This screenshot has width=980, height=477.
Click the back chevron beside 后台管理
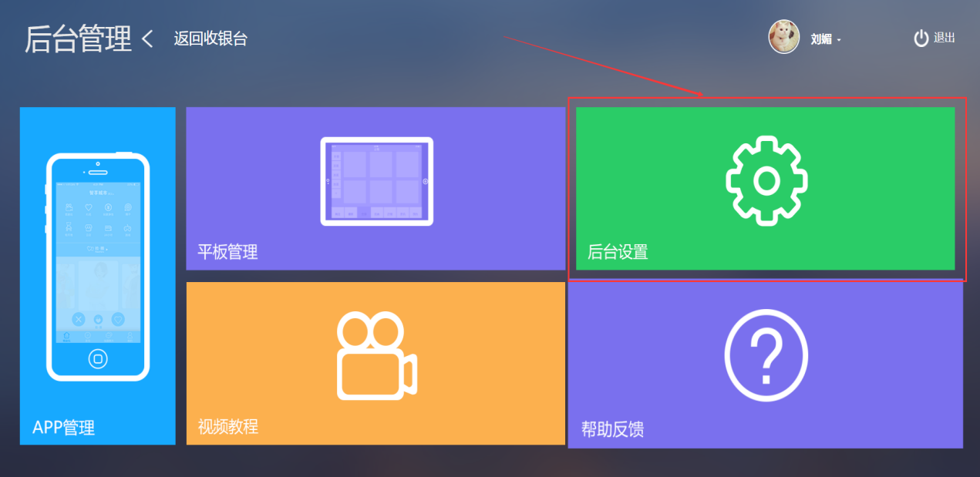point(147,39)
